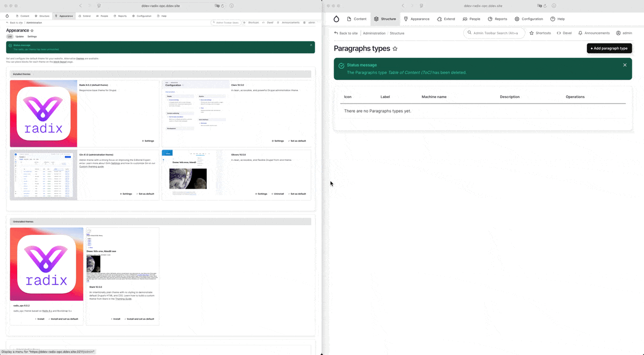Click the Admin Toolbar Search field on right
The width and height of the screenshot is (644, 355).
[495, 33]
